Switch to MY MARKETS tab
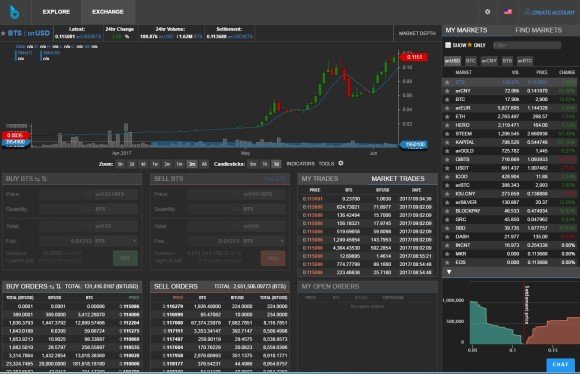580x374 pixels. pyautogui.click(x=466, y=30)
